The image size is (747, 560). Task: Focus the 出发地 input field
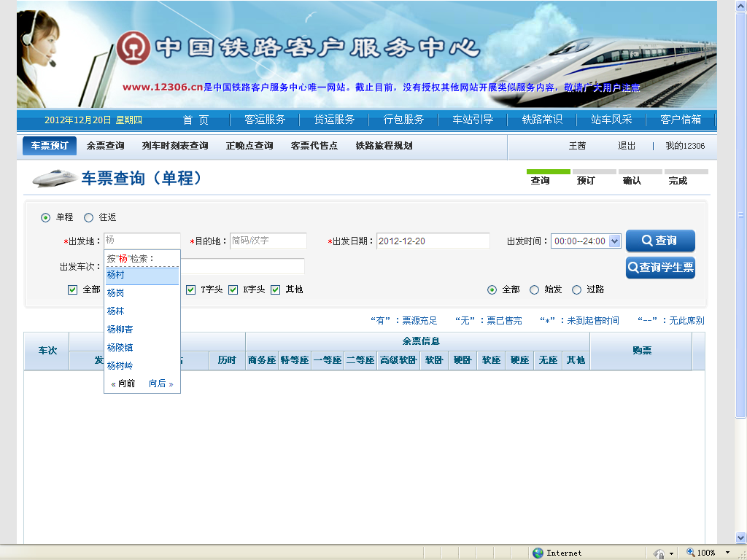[x=142, y=241]
